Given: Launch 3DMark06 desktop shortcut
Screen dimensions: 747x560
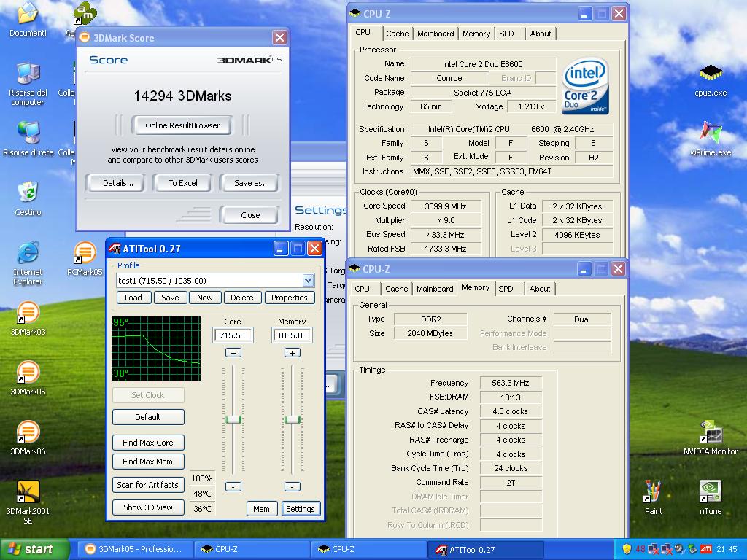Looking at the screenshot, I should pos(28,437).
